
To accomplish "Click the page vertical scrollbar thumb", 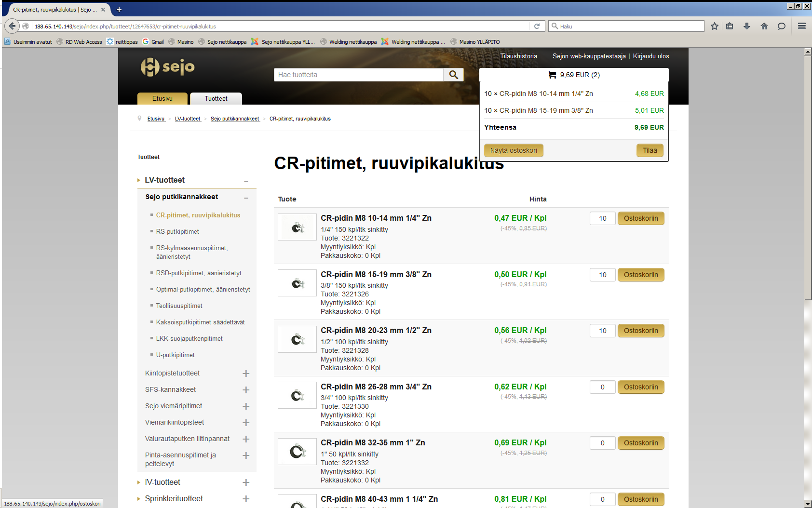I will pyautogui.click(x=808, y=177).
